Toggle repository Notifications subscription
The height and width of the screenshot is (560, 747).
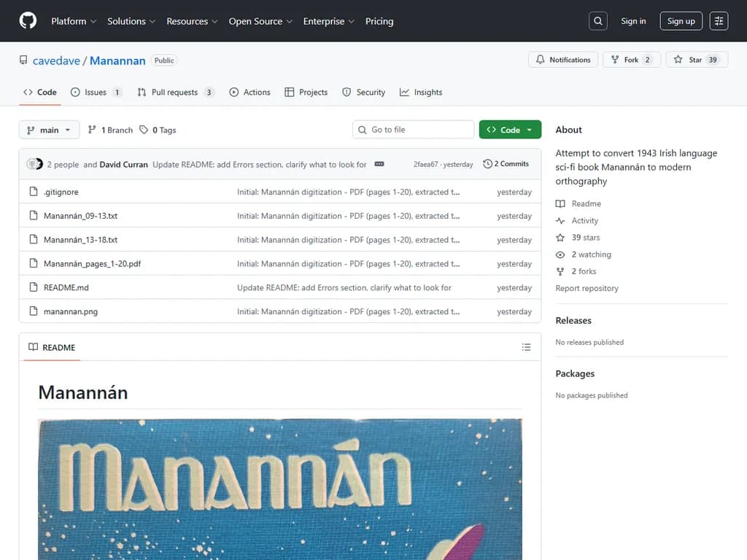coord(563,60)
